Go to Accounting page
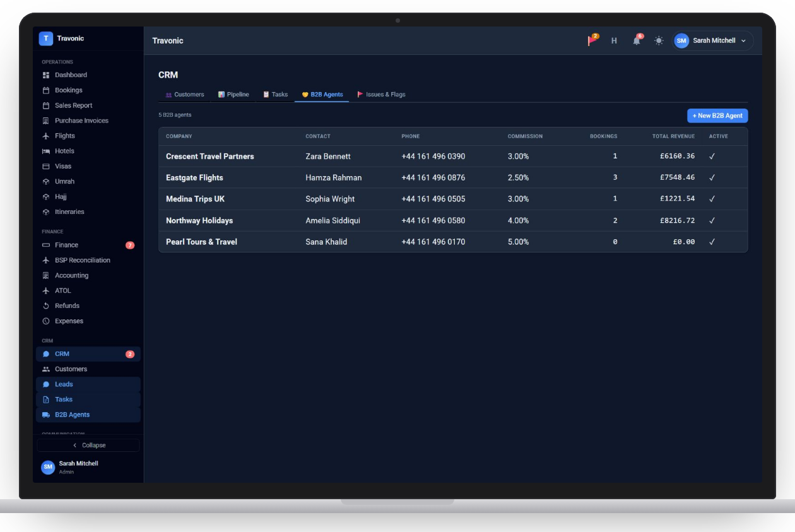Screen dimensions: 795x532 pos(88,275)
